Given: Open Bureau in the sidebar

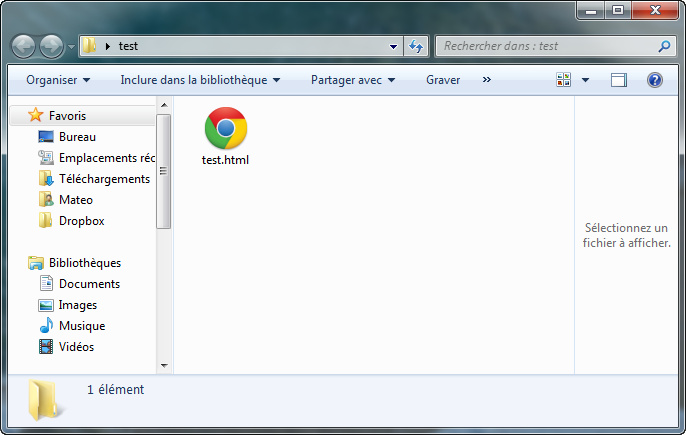Looking at the screenshot, I should click(77, 137).
